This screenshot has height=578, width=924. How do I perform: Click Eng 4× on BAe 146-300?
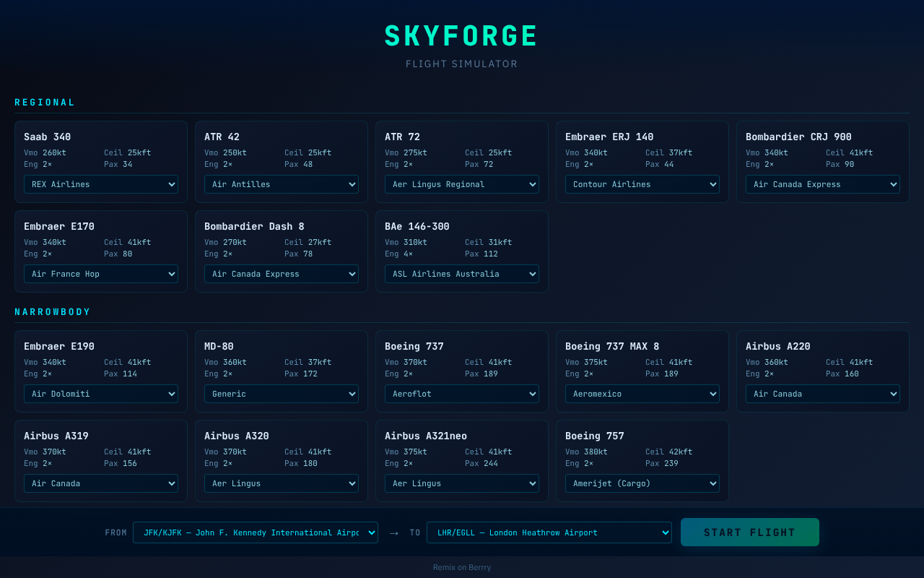pos(399,254)
